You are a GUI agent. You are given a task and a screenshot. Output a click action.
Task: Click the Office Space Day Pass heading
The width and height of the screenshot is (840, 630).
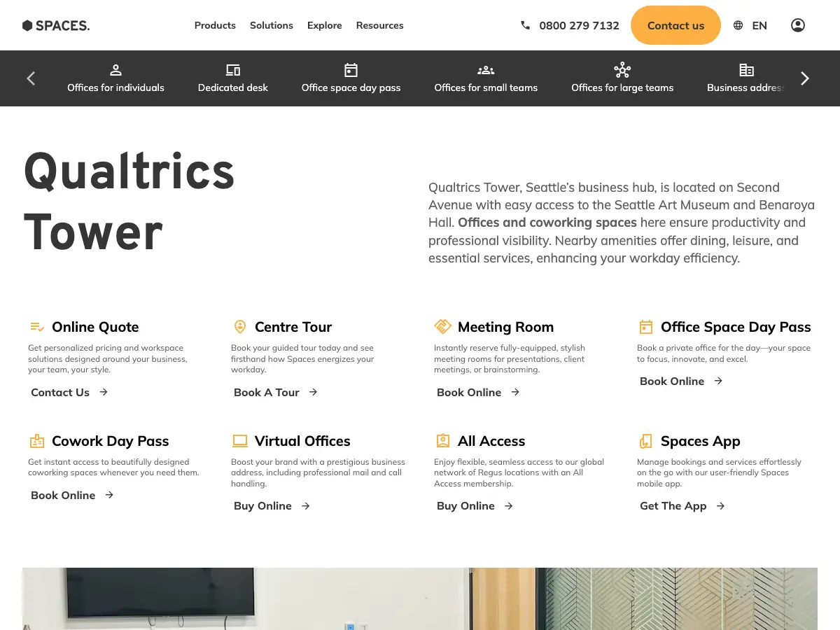click(736, 327)
